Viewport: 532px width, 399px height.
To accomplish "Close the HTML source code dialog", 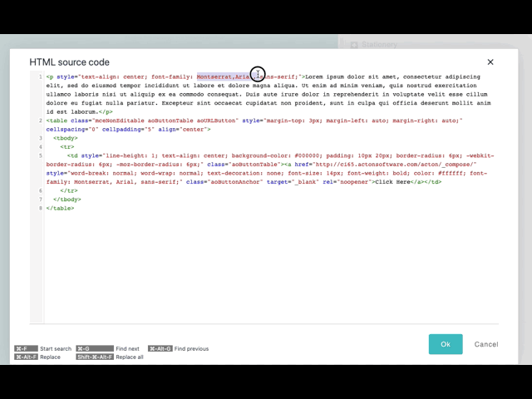I will [x=490, y=62].
